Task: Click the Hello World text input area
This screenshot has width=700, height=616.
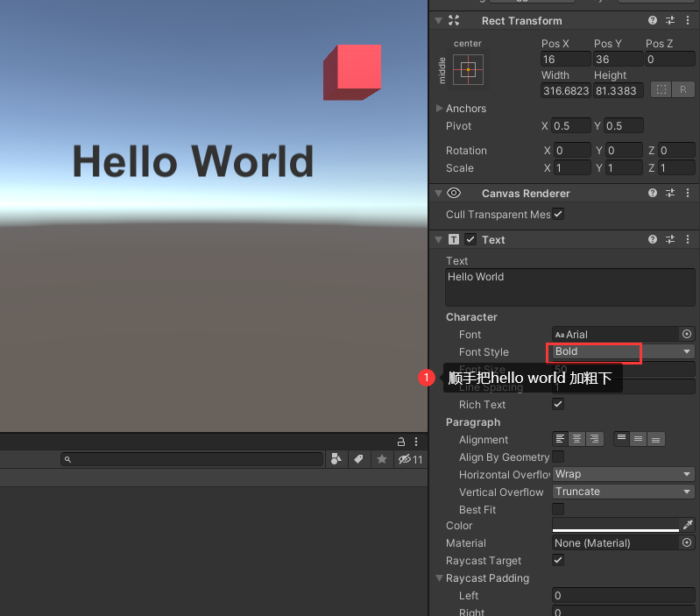Action: point(569,287)
